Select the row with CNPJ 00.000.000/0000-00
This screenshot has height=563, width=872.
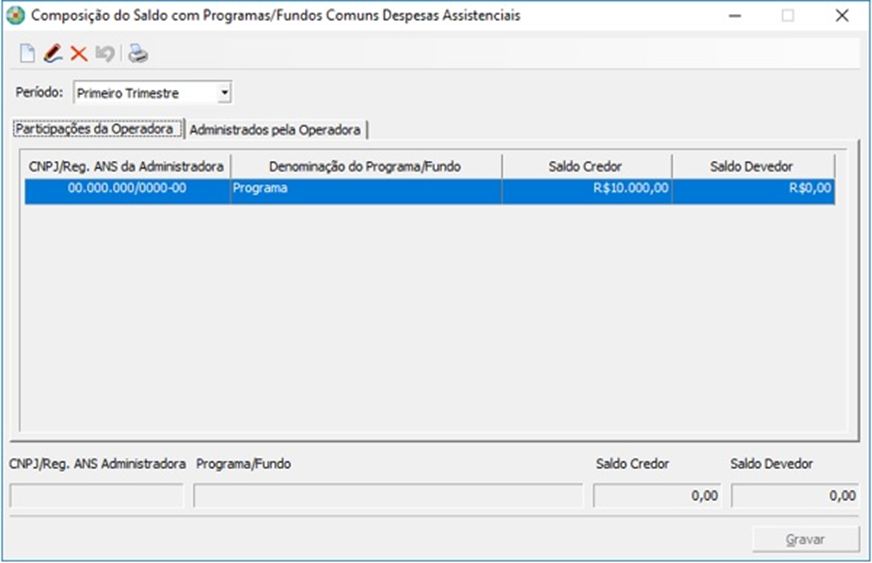[127, 188]
